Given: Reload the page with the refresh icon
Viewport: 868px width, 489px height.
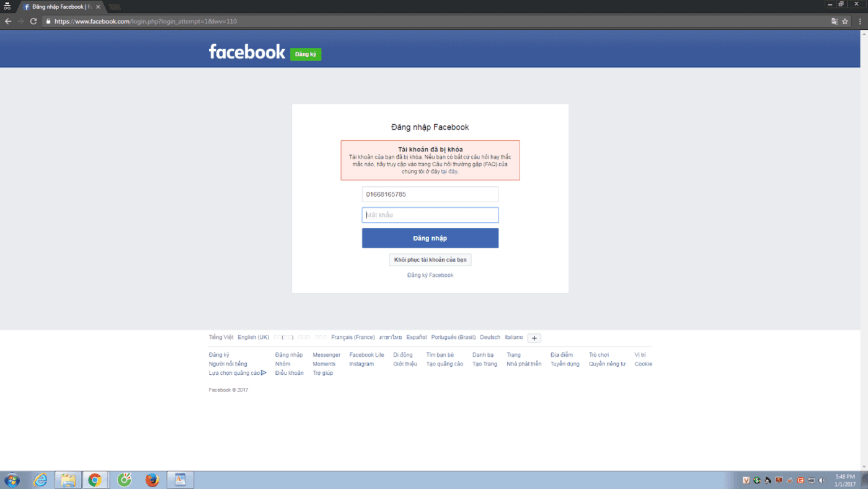Looking at the screenshot, I should [x=33, y=21].
